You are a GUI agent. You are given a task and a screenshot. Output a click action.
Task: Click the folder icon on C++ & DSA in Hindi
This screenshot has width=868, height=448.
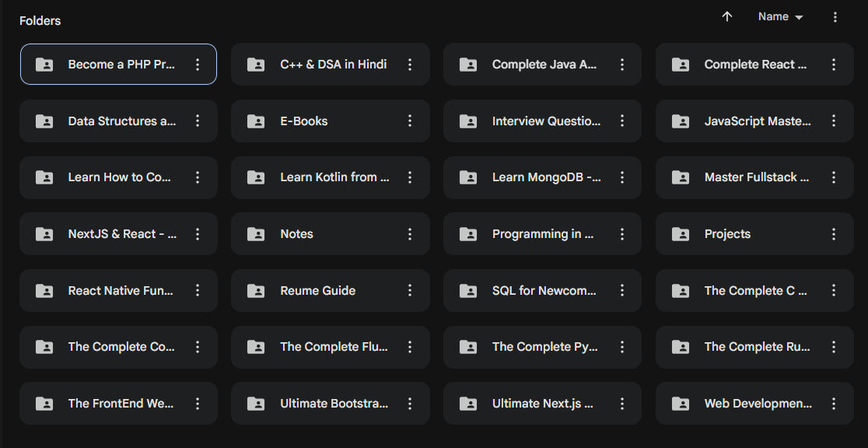pos(256,65)
